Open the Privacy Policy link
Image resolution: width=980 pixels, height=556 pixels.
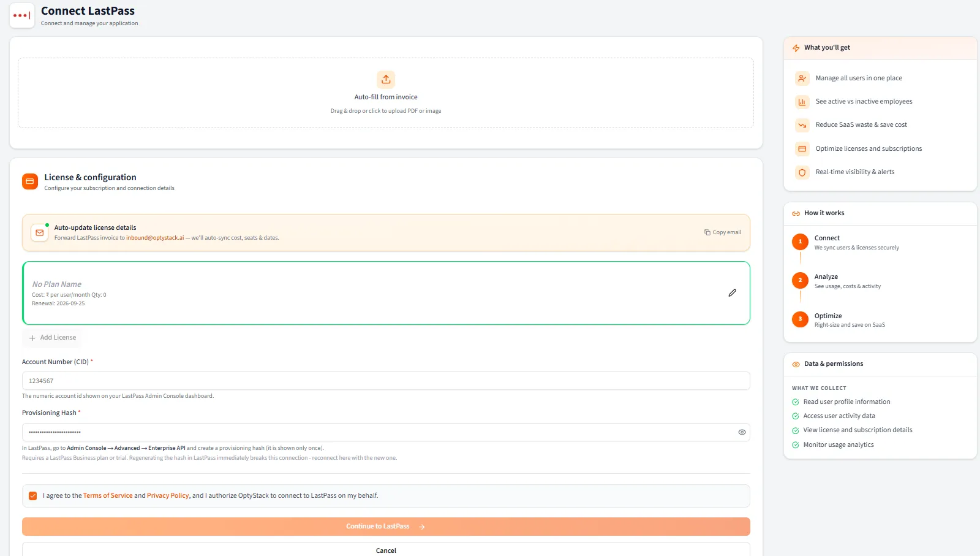click(x=168, y=496)
